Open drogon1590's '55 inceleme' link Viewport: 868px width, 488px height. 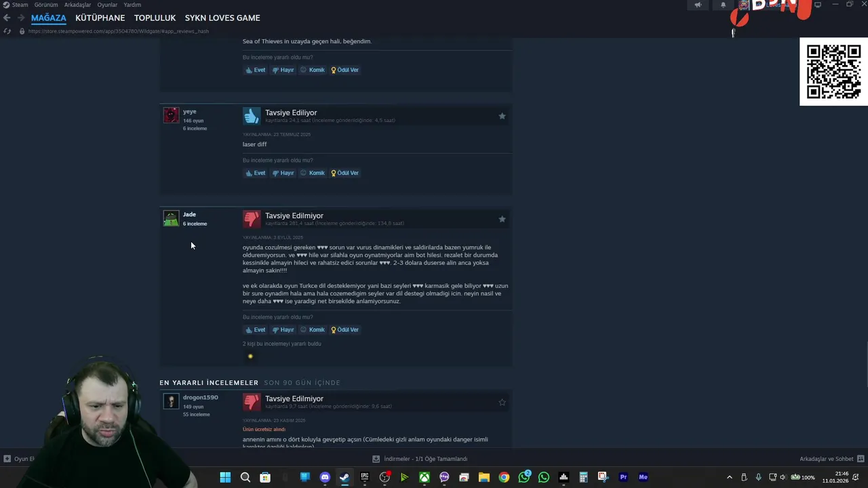coord(196,414)
